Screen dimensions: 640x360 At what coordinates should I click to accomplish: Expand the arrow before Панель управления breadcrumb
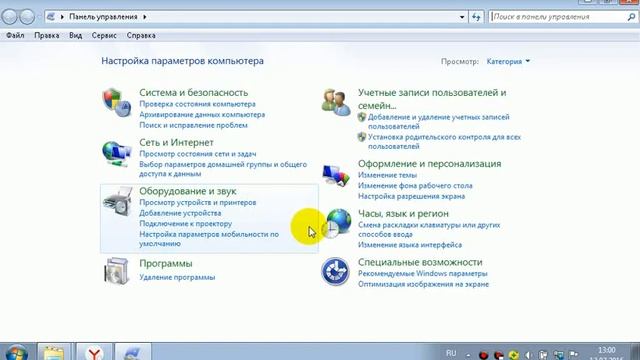[x=62, y=17]
